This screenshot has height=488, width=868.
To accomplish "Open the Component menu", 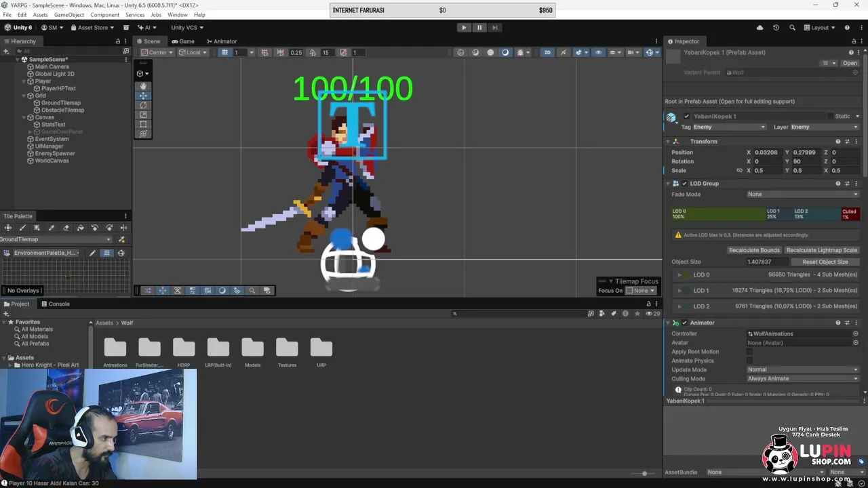I will (105, 15).
